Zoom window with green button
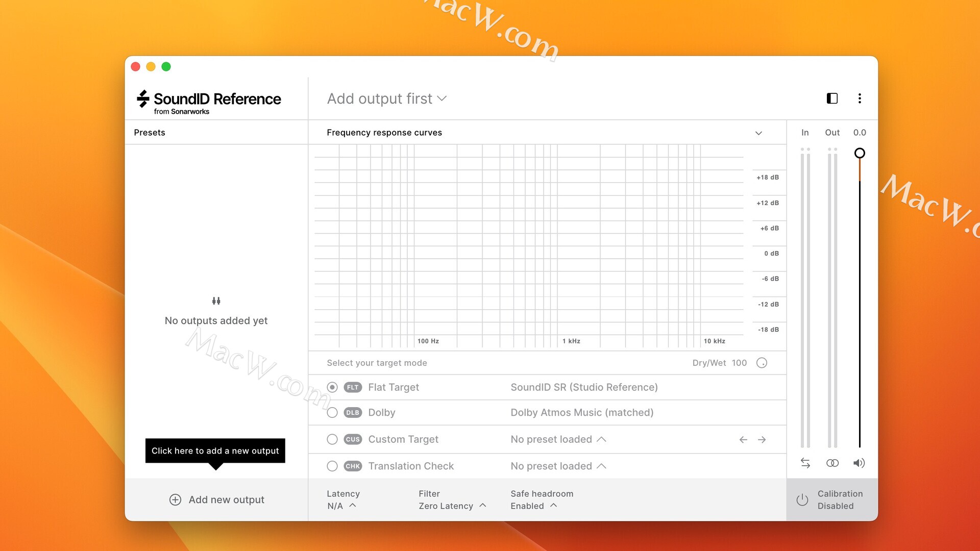This screenshot has height=551, width=980. click(166, 67)
